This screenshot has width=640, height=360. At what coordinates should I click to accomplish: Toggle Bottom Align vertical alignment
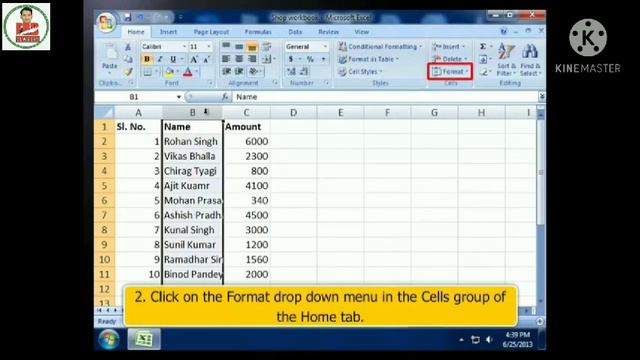click(252, 47)
